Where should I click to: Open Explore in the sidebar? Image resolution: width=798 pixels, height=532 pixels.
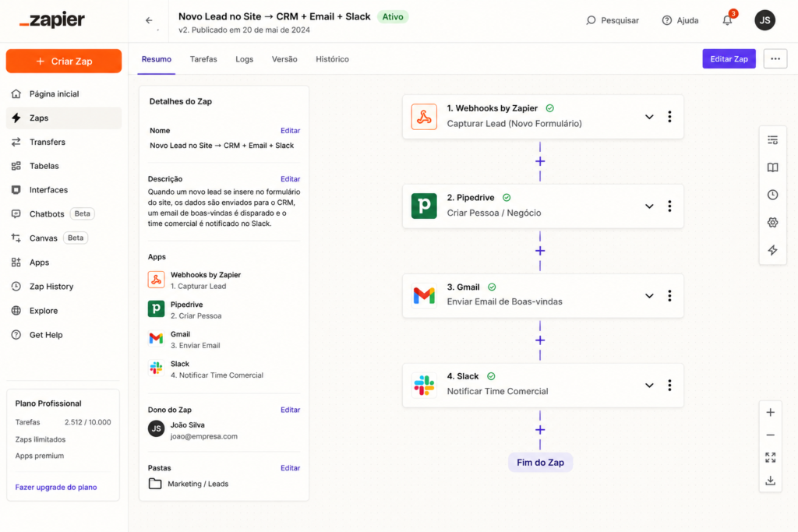pyautogui.click(x=64, y=311)
